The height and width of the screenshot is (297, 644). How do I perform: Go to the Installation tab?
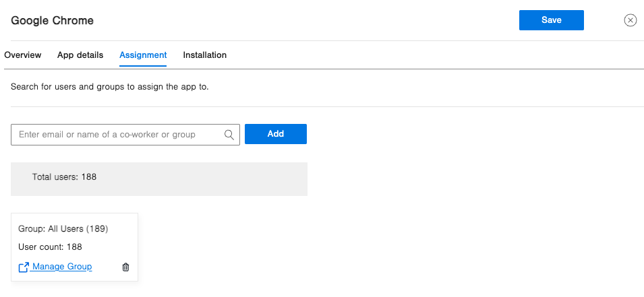[204, 55]
